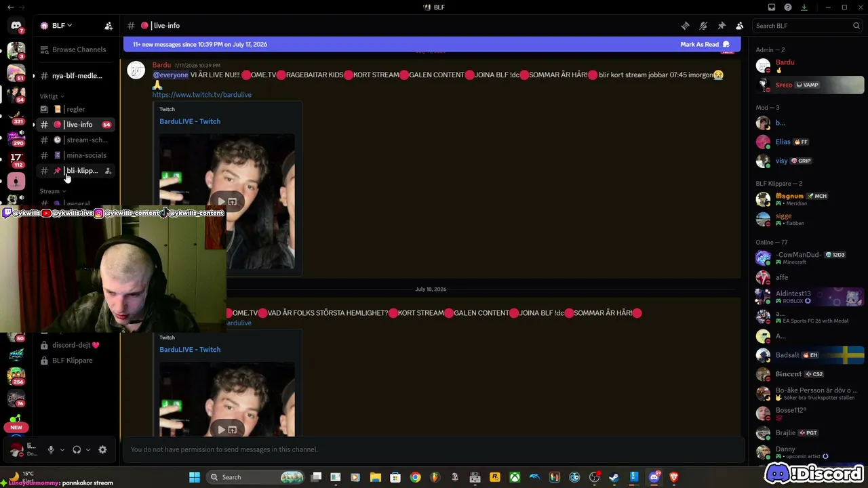Open the stream-sch... channel
This screenshot has width=868, height=488.
click(x=75, y=140)
